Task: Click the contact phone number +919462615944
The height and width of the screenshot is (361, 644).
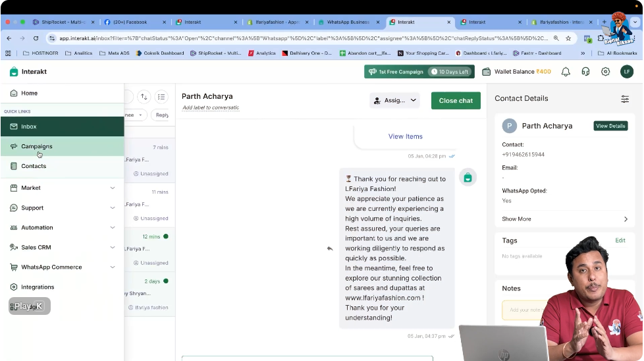Action: [x=523, y=154]
